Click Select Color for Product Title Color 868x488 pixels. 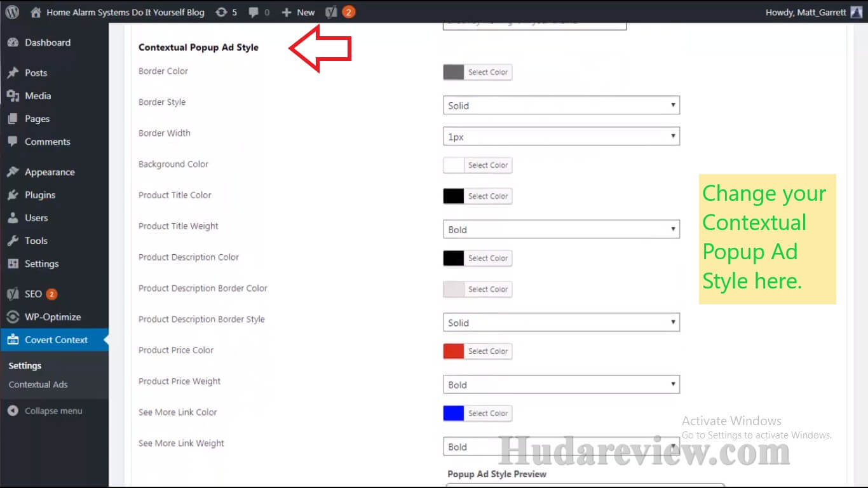(x=488, y=196)
